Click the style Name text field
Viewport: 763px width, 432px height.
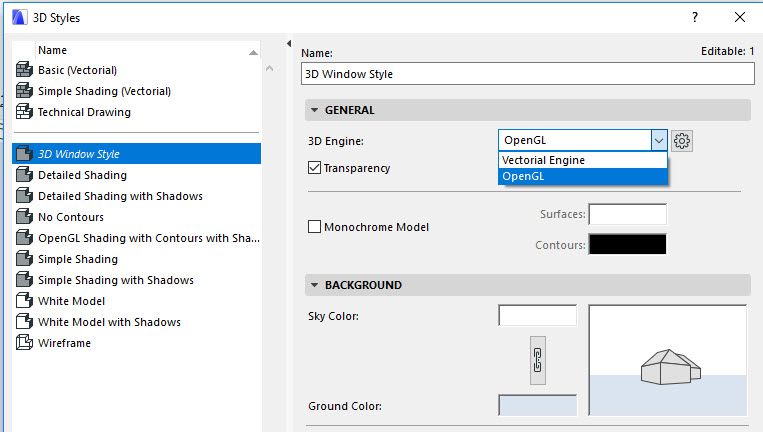pyautogui.click(x=527, y=74)
